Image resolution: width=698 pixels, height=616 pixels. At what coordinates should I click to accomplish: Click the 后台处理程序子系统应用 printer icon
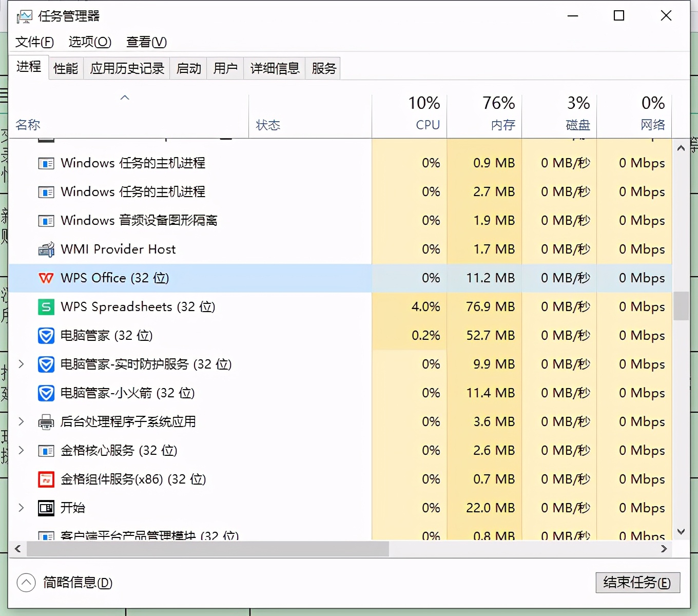coord(46,422)
